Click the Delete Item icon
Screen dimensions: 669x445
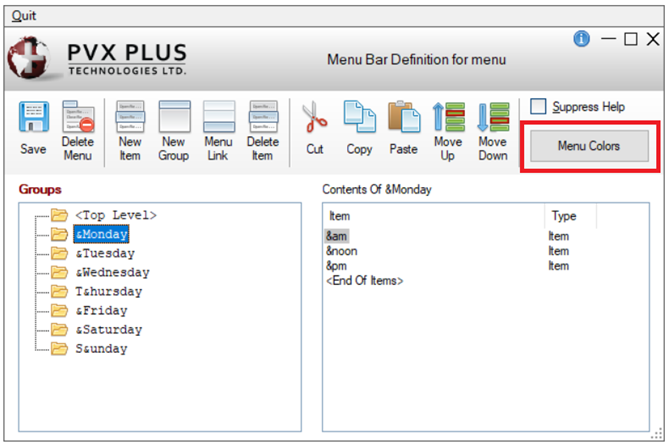point(263,119)
